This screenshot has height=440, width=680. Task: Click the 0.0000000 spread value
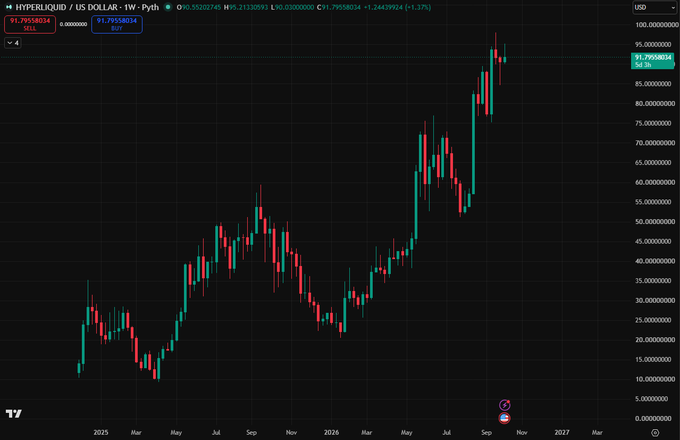[73, 24]
